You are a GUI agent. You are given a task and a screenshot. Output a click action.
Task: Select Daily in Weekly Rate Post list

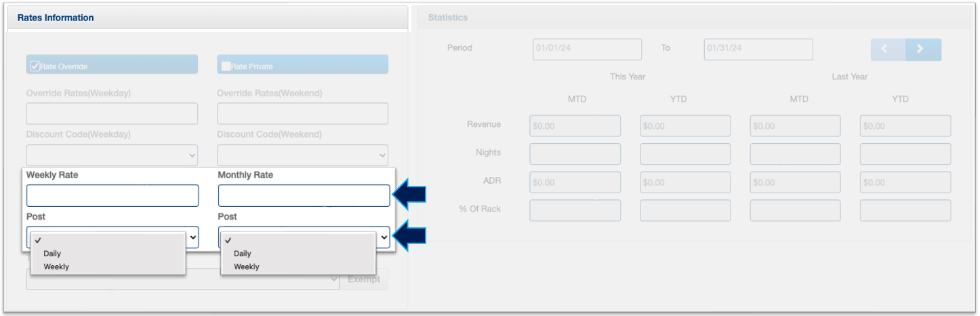tap(53, 254)
